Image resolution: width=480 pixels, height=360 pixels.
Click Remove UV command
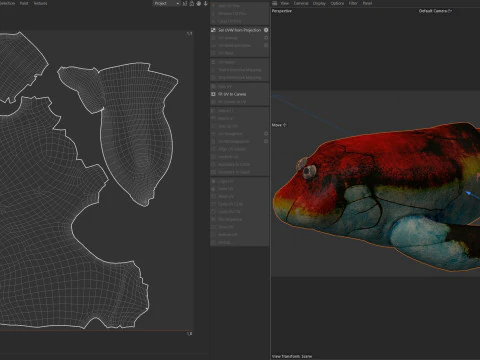pos(224,235)
